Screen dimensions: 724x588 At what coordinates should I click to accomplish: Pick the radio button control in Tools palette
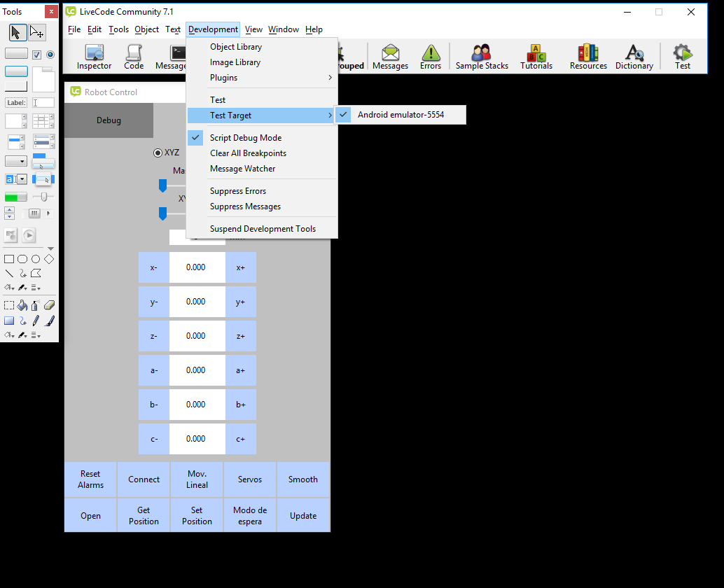(50, 55)
